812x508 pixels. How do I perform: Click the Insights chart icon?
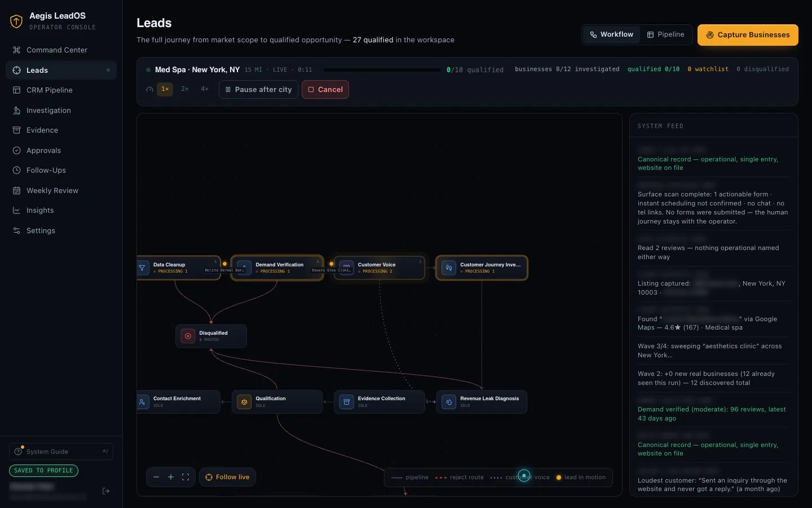pyautogui.click(x=16, y=211)
